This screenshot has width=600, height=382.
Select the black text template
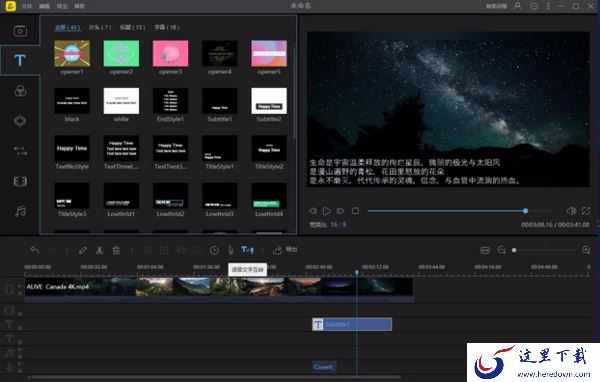tap(72, 101)
